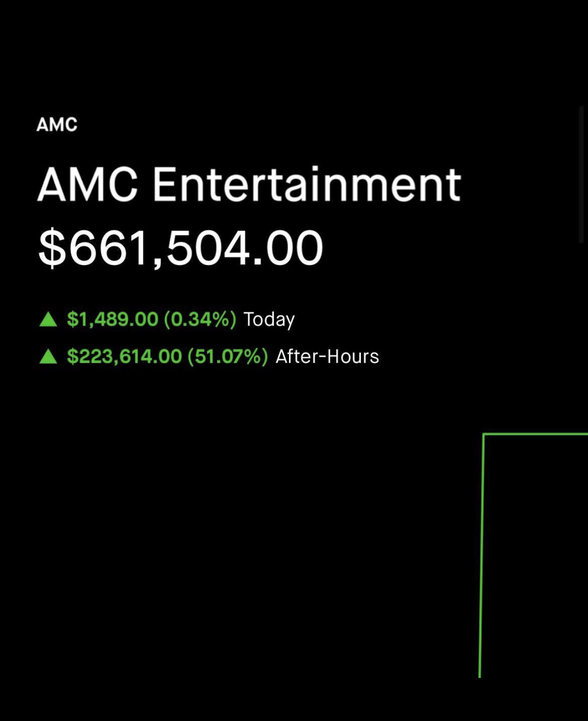Tap the $223,614.00 after-hours gain amount
Image resolution: width=588 pixels, height=721 pixels.
[x=124, y=356]
